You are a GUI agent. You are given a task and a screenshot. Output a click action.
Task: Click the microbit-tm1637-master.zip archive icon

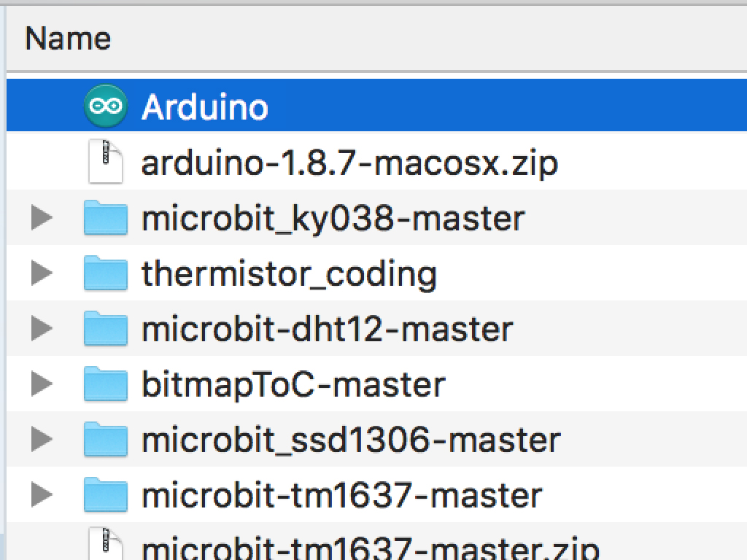106,544
